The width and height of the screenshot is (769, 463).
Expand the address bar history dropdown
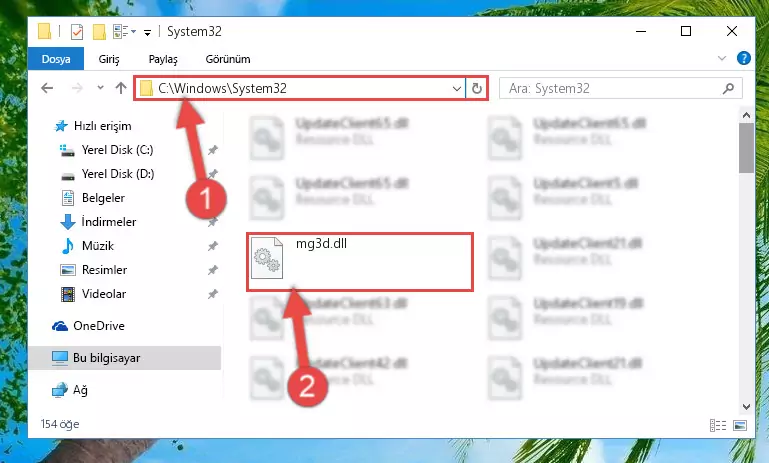pos(456,89)
